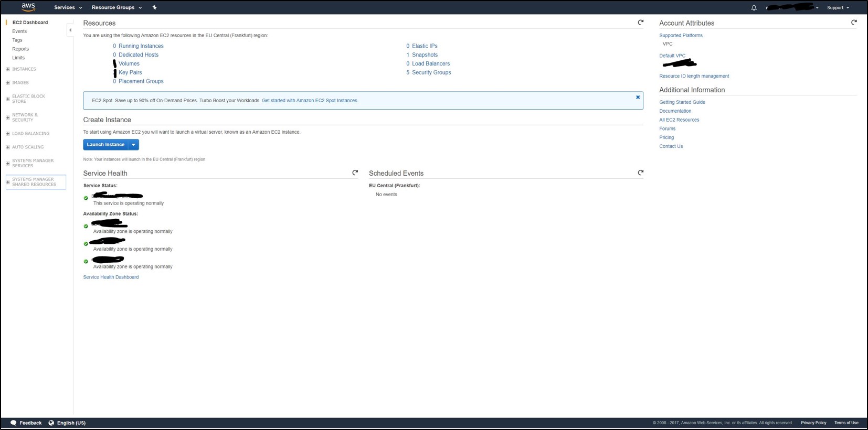Refresh the Service Health section
This screenshot has height=430, width=868.
pyautogui.click(x=355, y=173)
